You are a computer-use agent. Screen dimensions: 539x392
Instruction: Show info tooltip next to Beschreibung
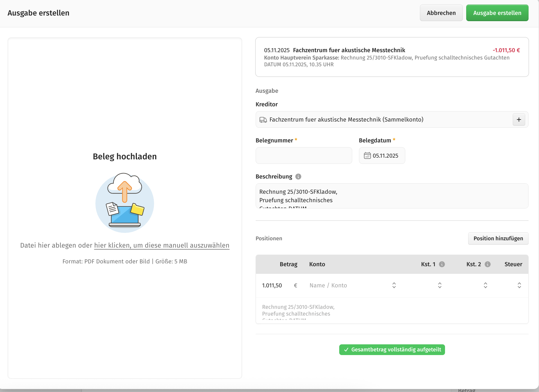point(298,177)
